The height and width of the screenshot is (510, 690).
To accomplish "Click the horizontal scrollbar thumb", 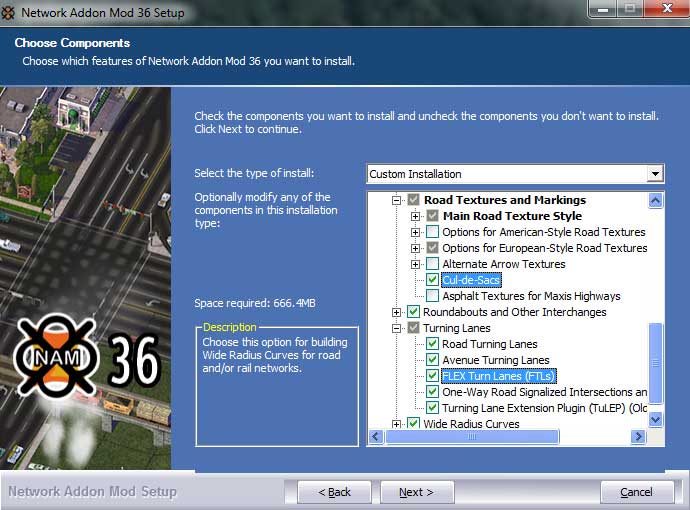I will 472,437.
